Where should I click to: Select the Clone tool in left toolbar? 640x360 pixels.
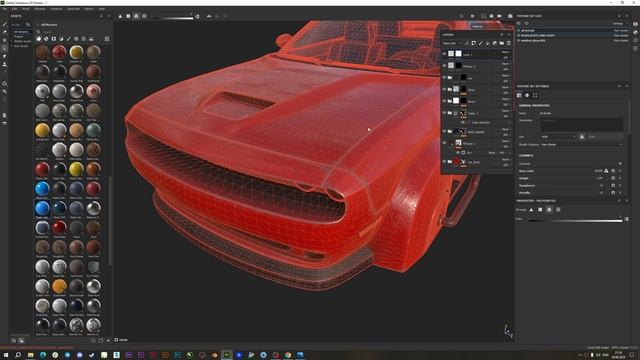coord(4,64)
